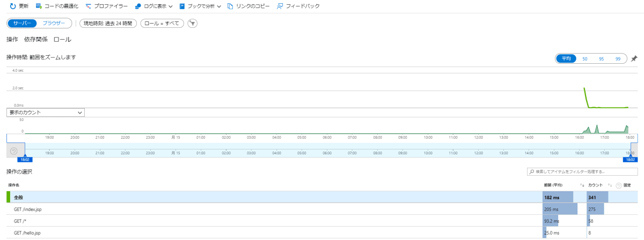
Task: Click the reset zoom circular icon on timeline
Action: coord(14,151)
